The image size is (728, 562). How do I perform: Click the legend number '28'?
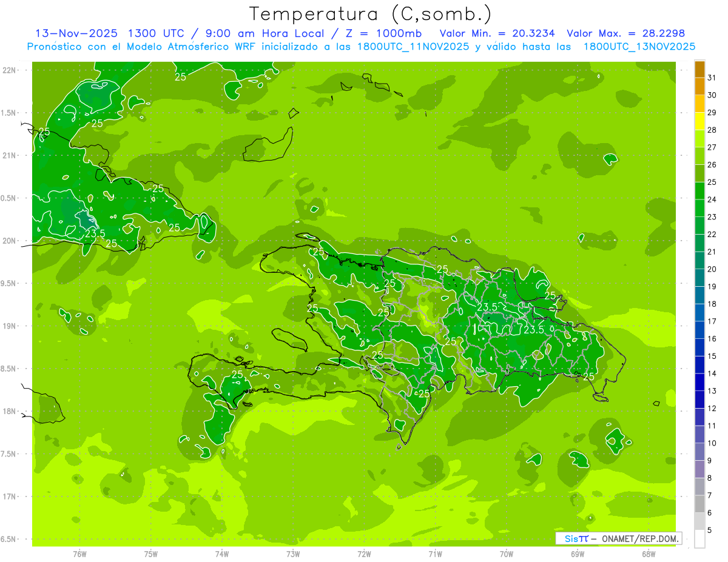point(712,130)
